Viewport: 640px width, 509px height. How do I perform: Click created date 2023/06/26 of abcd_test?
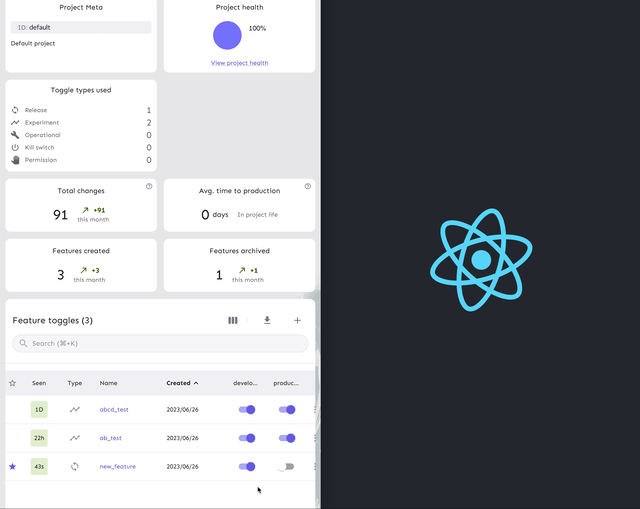[x=182, y=409]
